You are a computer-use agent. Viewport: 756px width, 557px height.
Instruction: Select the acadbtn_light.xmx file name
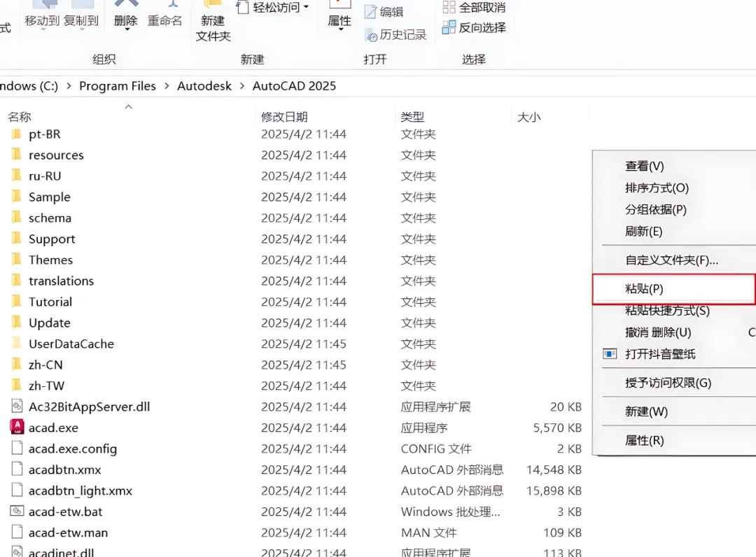point(80,491)
